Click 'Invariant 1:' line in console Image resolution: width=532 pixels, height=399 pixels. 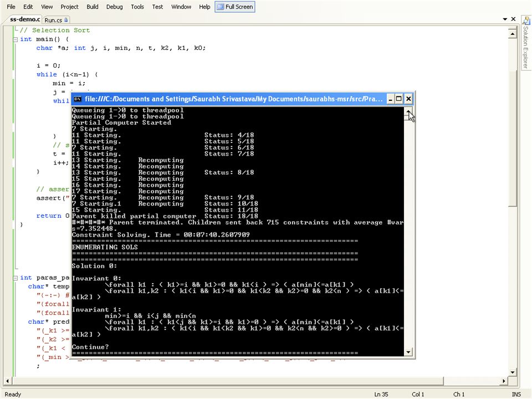click(x=96, y=310)
